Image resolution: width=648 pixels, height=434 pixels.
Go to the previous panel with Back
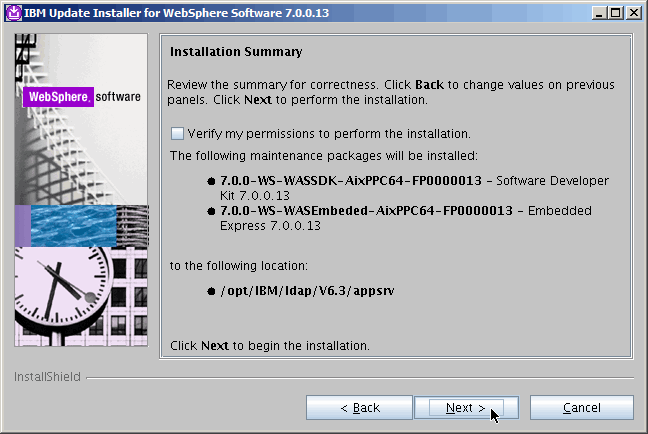[x=359, y=408]
